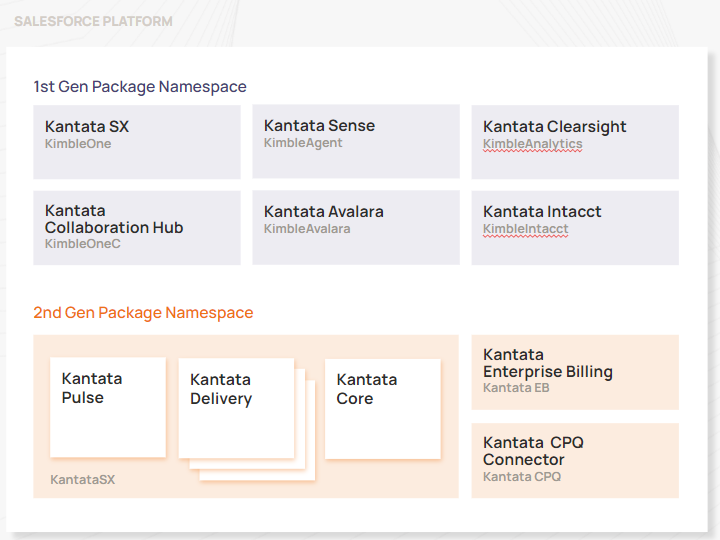Click the Kantata Collaboration Hub title

tap(114, 219)
